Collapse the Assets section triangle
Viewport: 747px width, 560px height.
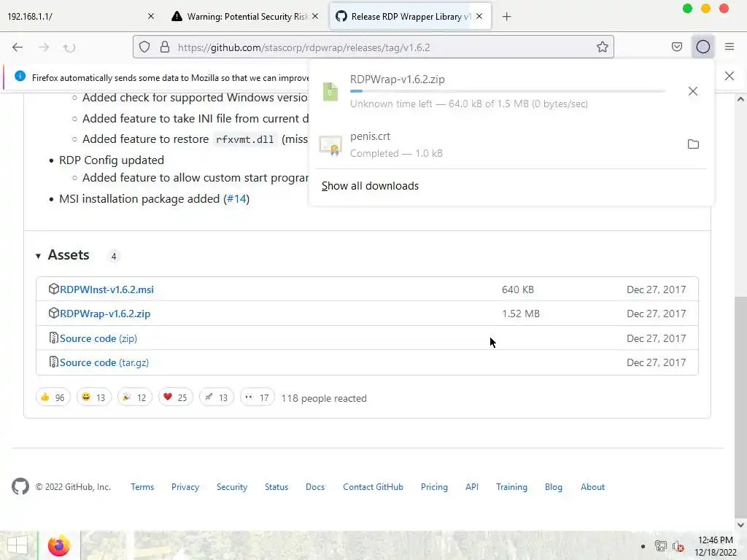38,256
